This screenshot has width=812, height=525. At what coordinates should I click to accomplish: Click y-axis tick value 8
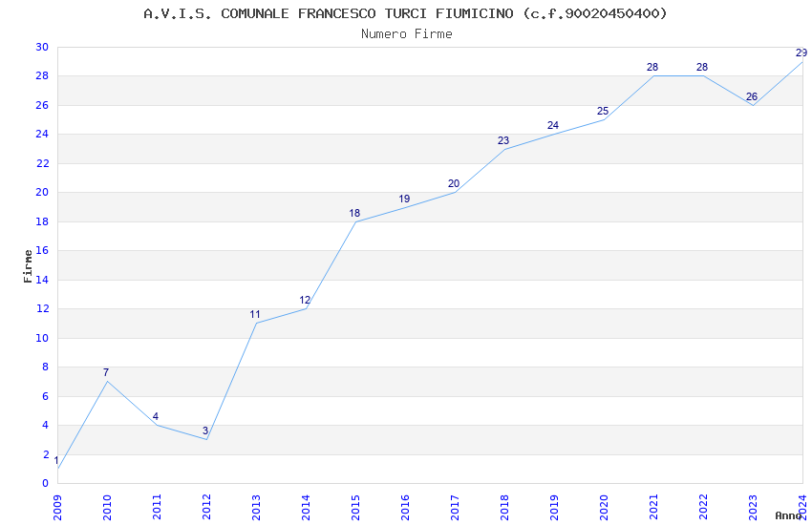pos(46,367)
